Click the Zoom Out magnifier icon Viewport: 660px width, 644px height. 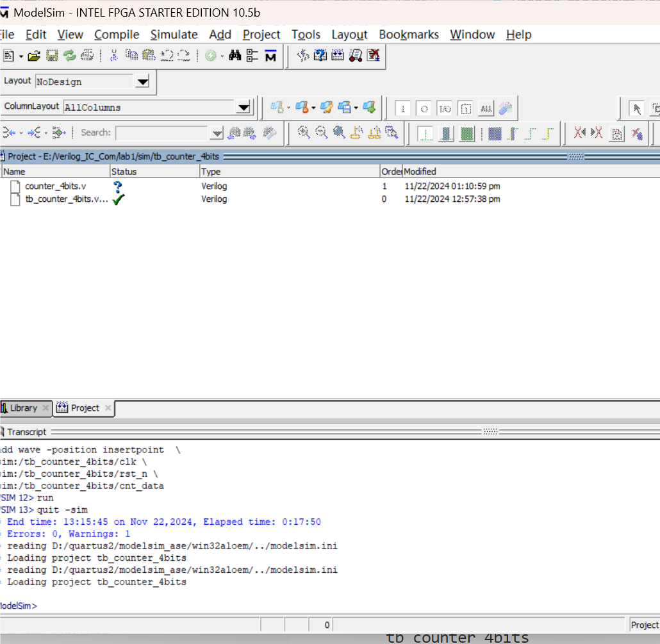click(x=321, y=133)
